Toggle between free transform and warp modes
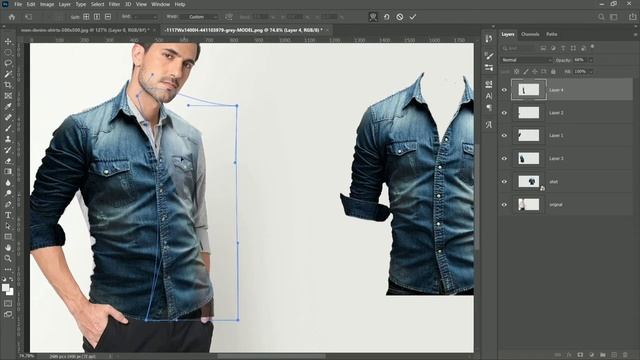The image size is (640, 360). [x=373, y=17]
